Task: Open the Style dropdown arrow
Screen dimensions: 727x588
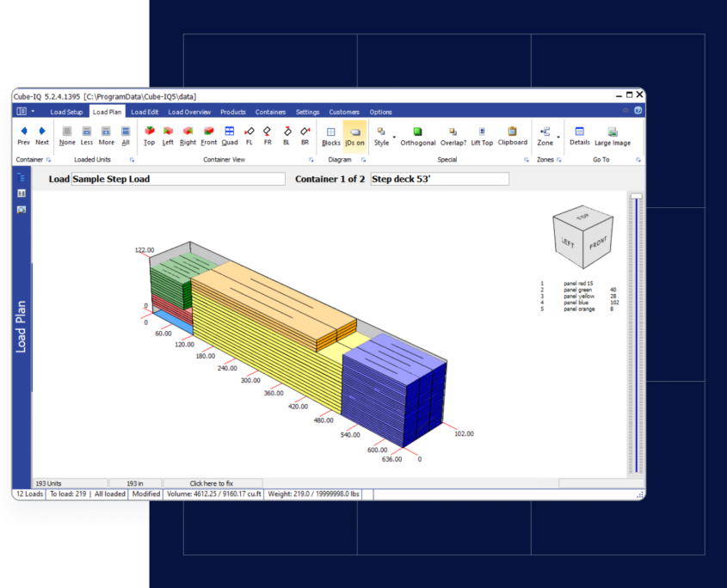Action: point(395,138)
